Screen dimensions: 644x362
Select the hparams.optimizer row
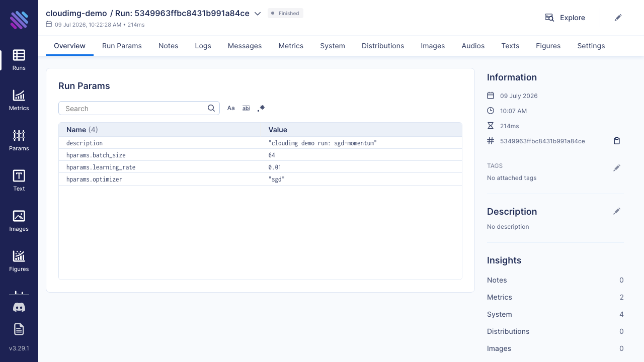coord(260,179)
